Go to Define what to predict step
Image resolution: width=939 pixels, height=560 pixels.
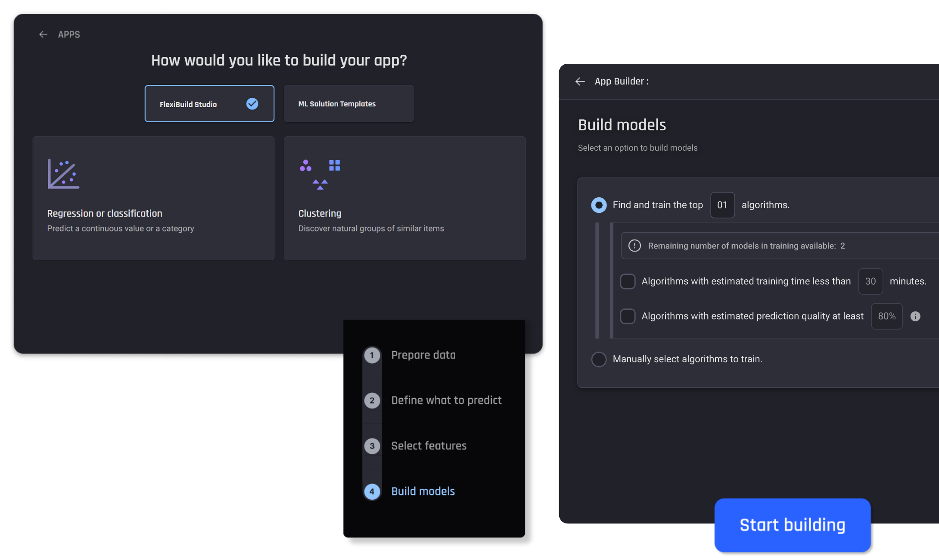446,400
